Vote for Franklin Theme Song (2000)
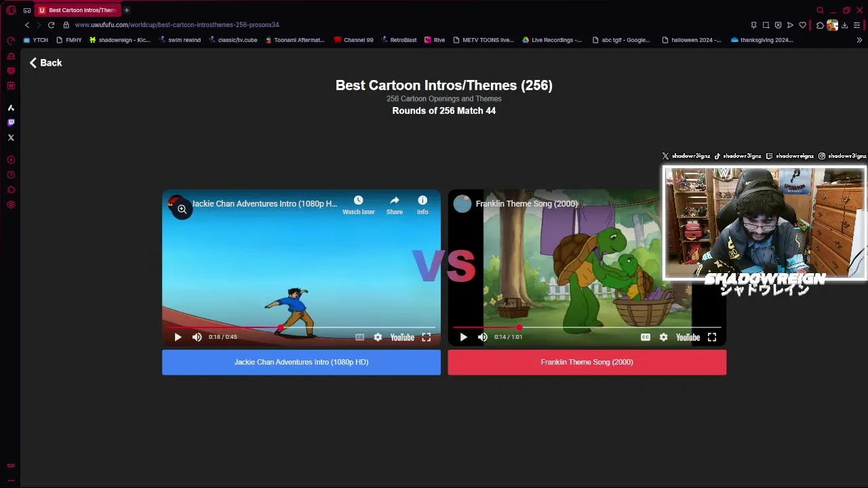The width and height of the screenshot is (868, 488). click(587, 362)
